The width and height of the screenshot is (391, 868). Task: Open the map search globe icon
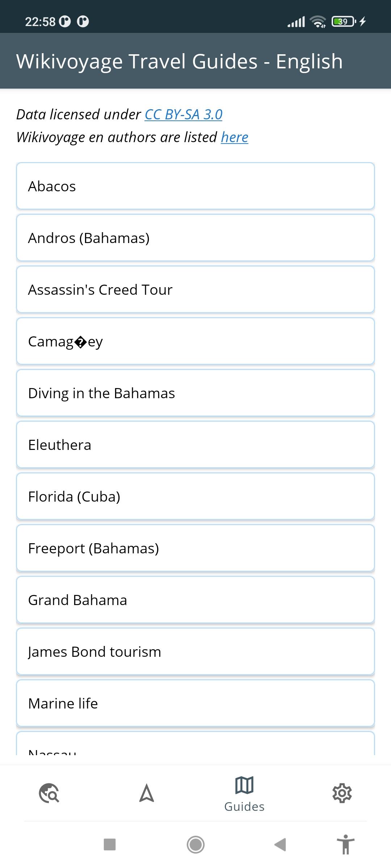click(x=49, y=793)
